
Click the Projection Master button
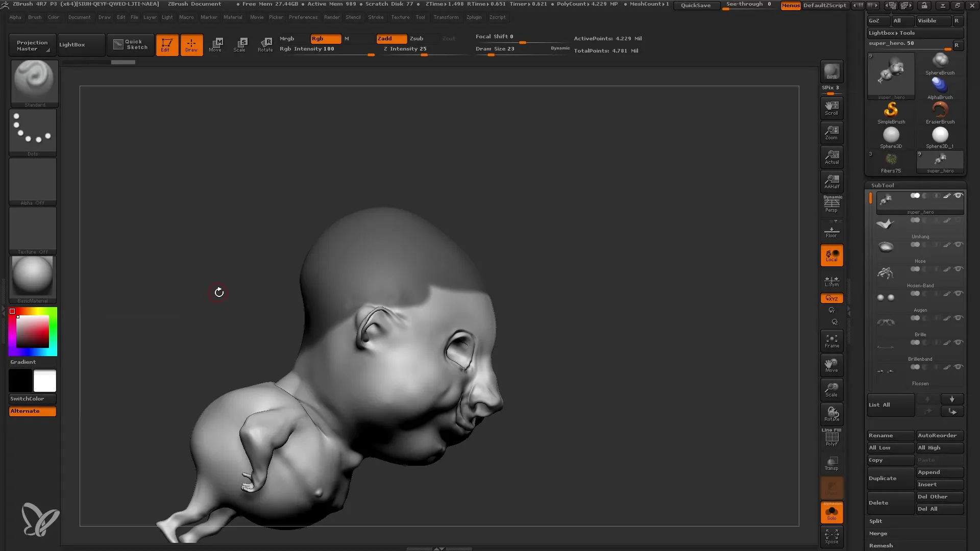[32, 45]
